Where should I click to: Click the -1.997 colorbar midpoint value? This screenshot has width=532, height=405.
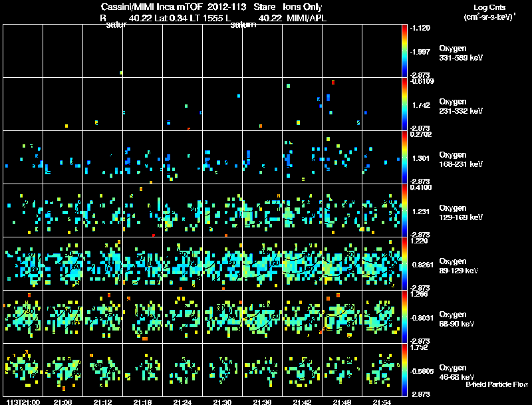point(420,52)
